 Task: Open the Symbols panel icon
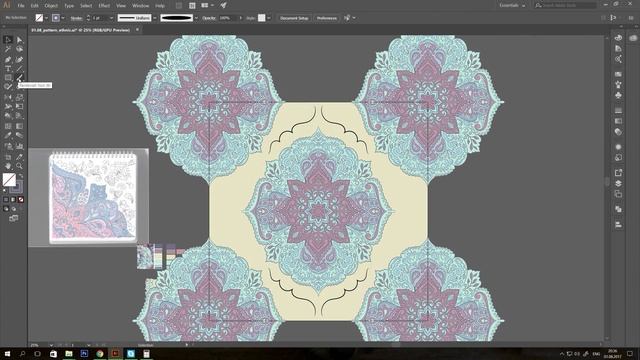618,95
